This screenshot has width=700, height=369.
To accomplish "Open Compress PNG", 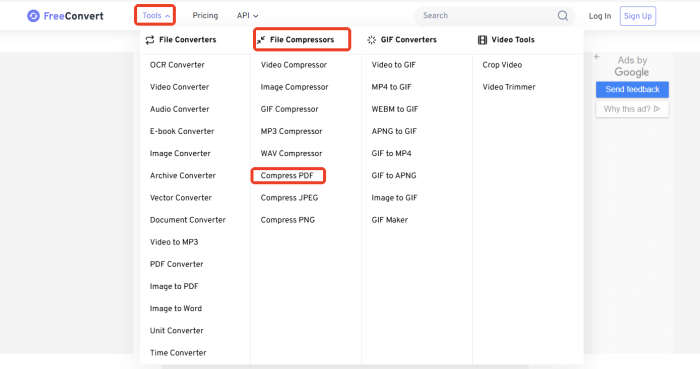I will 288,220.
